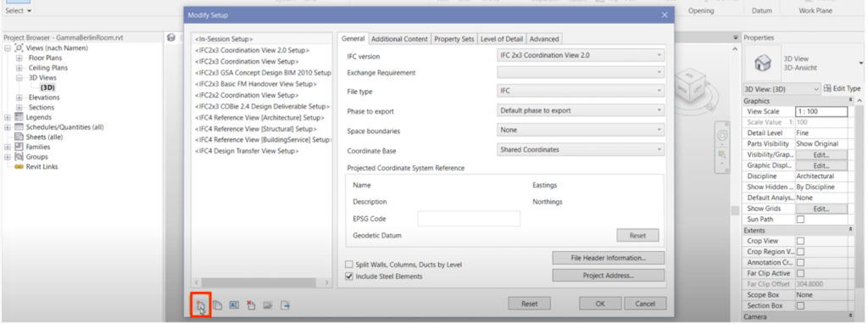Open the File type dropdown

pos(581,91)
